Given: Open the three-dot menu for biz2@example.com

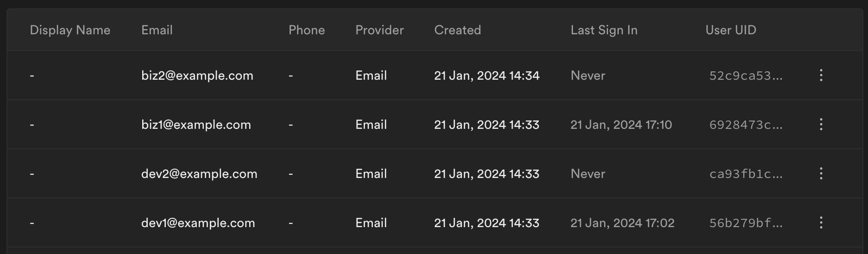Looking at the screenshot, I should [821, 75].
